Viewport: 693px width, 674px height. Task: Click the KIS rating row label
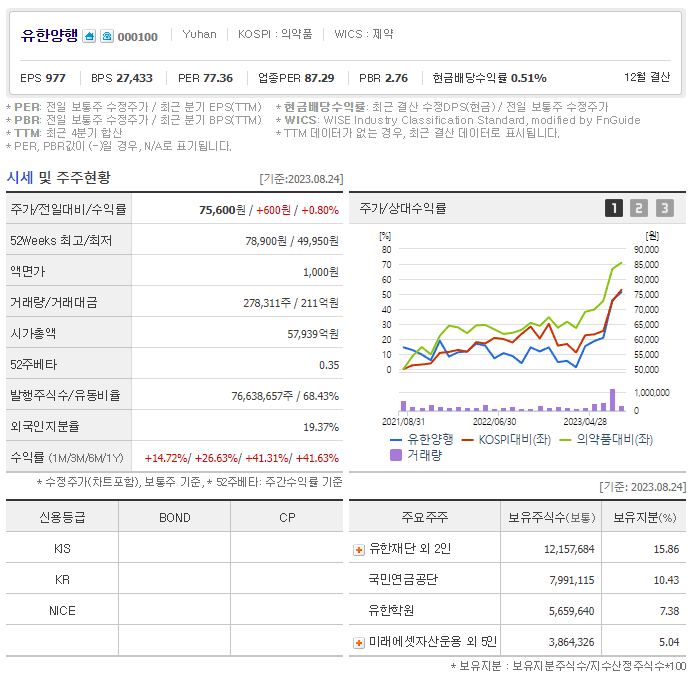tap(62, 548)
